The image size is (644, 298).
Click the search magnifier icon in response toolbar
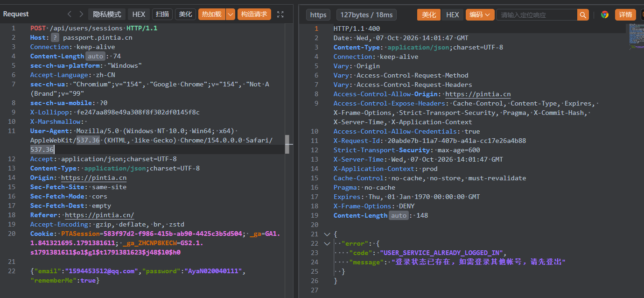tap(583, 15)
